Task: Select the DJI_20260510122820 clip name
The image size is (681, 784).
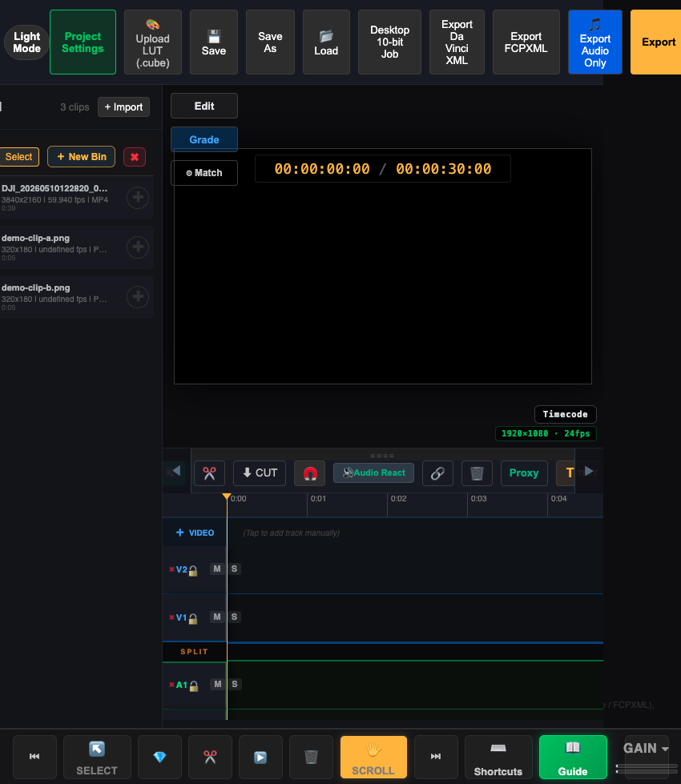Action: coord(54,188)
